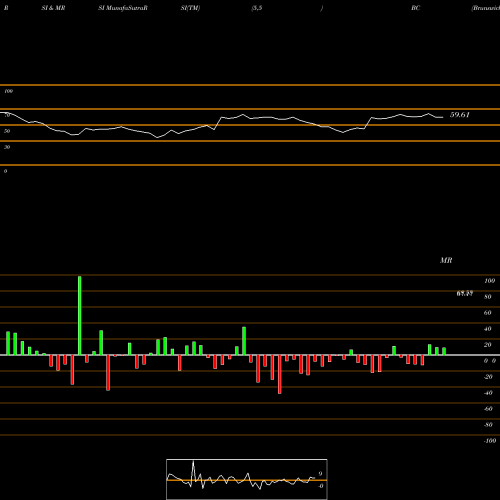Click the '60' axis label in MR panel
The width and height of the screenshot is (500, 500).
pyautogui.click(x=487, y=313)
